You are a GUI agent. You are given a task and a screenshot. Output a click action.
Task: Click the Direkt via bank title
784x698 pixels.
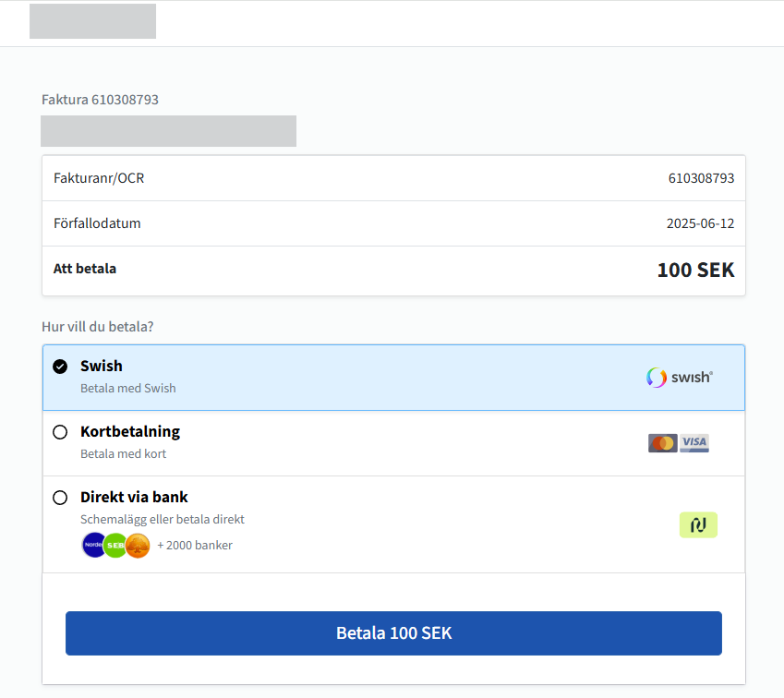(134, 497)
